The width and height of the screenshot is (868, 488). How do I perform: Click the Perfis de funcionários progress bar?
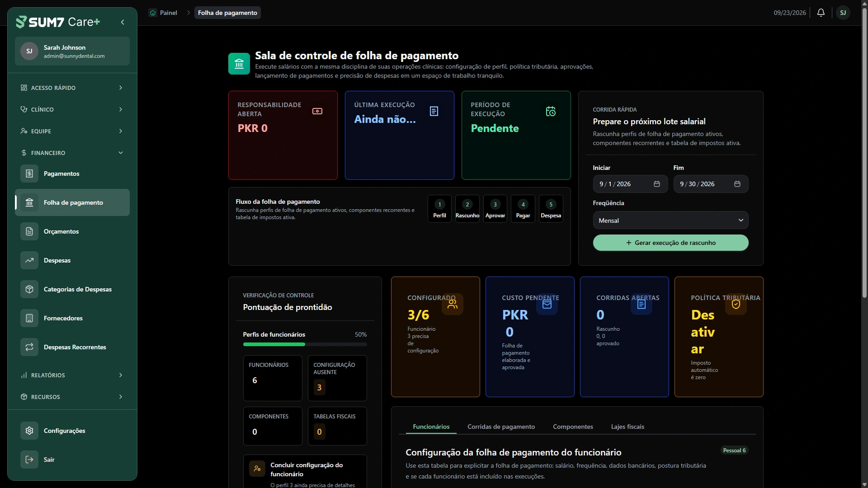coord(305,344)
